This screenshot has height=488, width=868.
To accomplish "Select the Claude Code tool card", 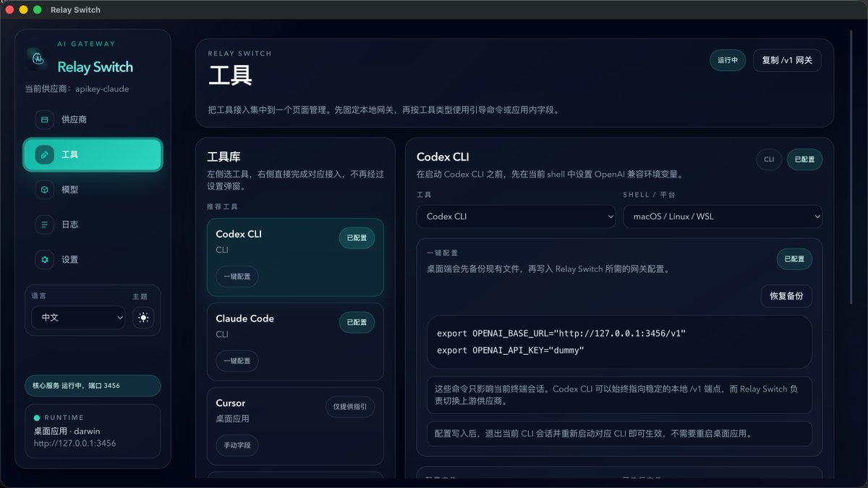I will pos(295,342).
